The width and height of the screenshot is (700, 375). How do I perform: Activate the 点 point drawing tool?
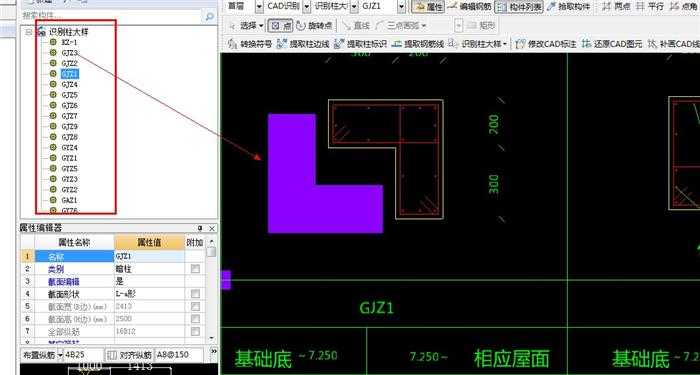280,25
